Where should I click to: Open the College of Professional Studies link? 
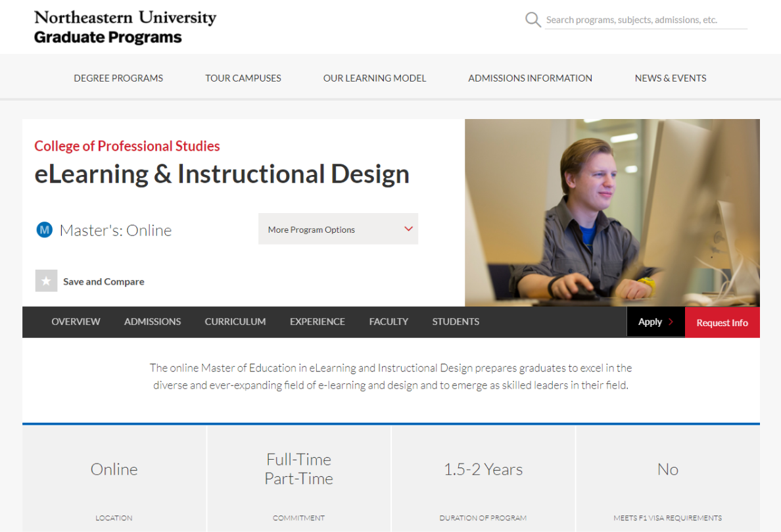(127, 146)
